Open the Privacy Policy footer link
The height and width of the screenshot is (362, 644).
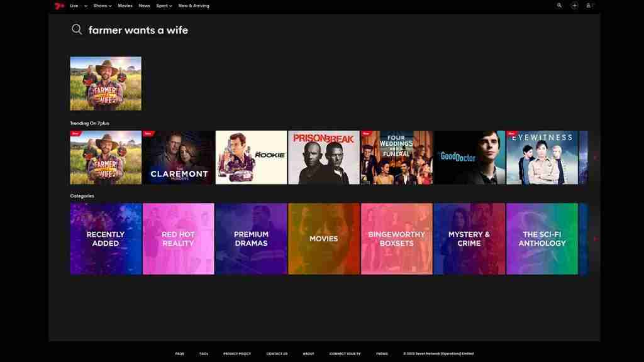[237, 354]
